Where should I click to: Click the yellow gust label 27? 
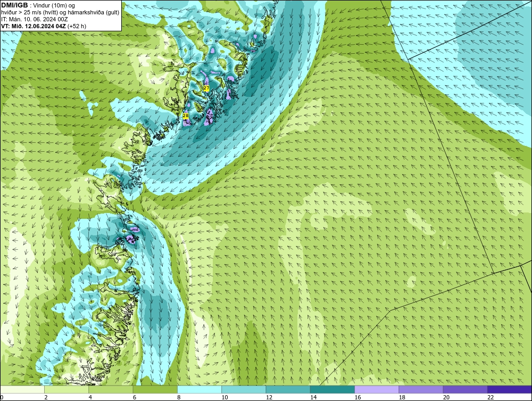tap(206, 88)
